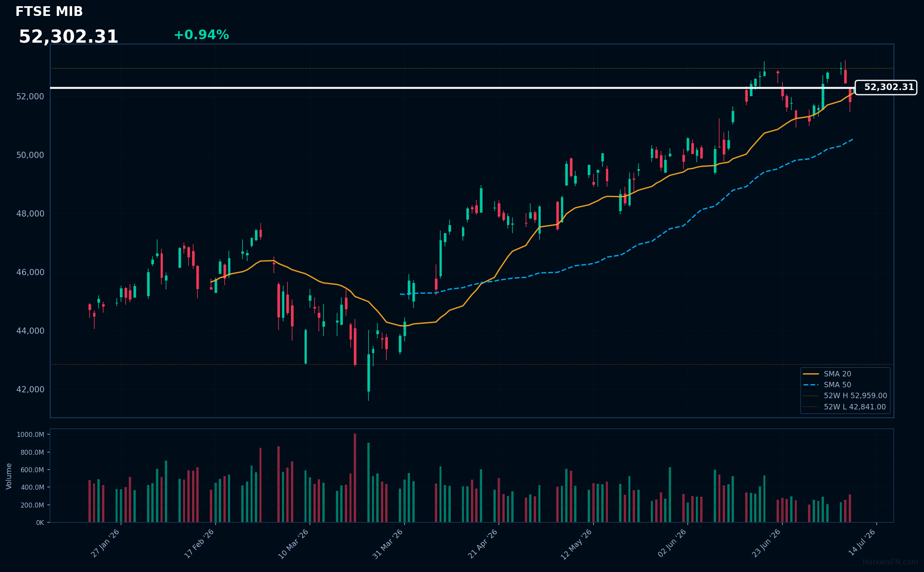Click the 42,000 price axis label
The height and width of the screenshot is (572, 924).
click(30, 389)
